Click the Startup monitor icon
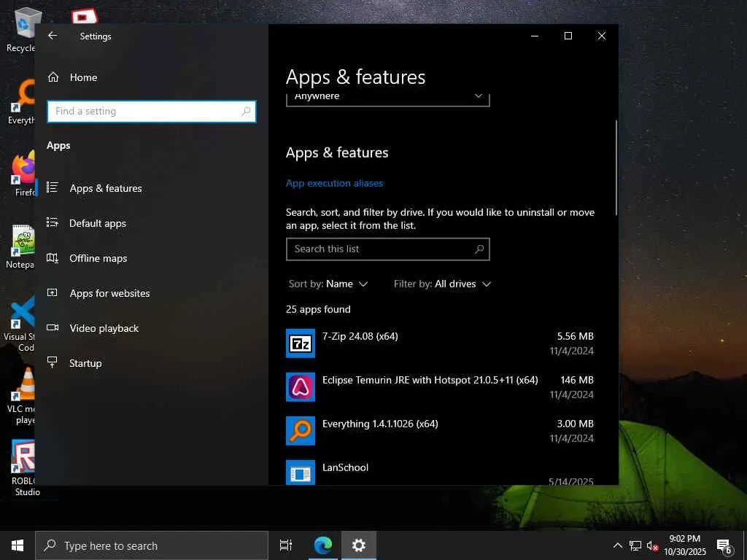The width and height of the screenshot is (747, 560). point(53,362)
